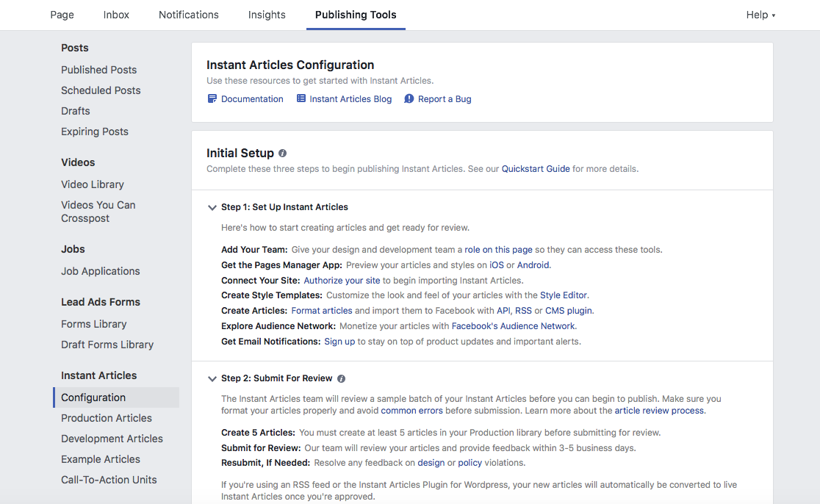
Task: Open the Quickstart Guide link
Action: coord(536,168)
